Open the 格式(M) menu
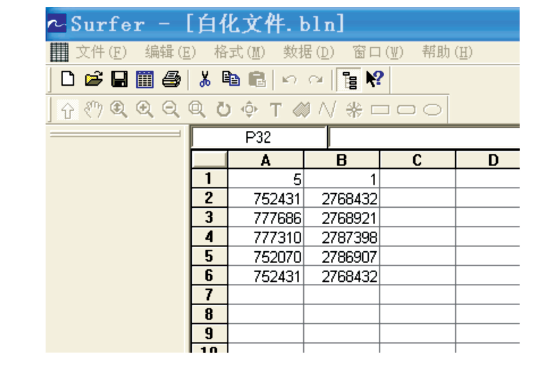Viewport: 548px width, 370px height. (x=240, y=52)
